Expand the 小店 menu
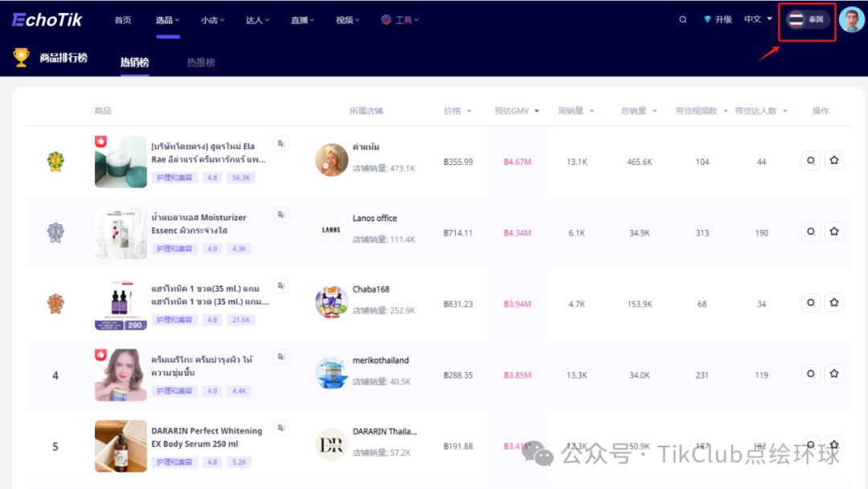 [212, 20]
